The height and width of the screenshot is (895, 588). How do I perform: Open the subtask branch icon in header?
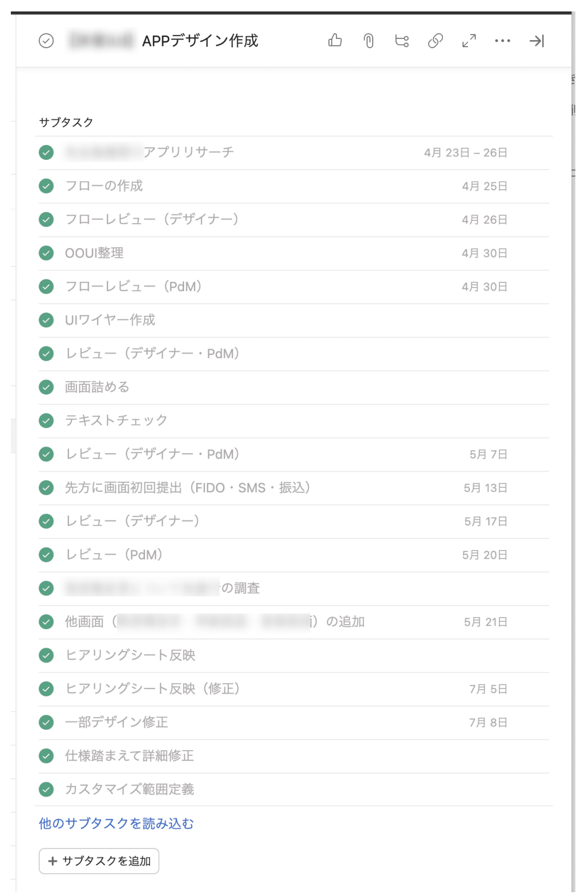coord(402,40)
